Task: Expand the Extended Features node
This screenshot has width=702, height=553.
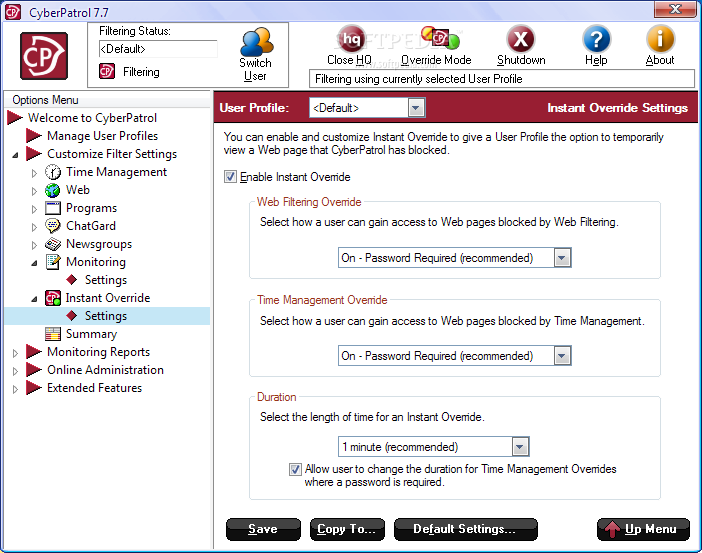Action: click(15, 389)
